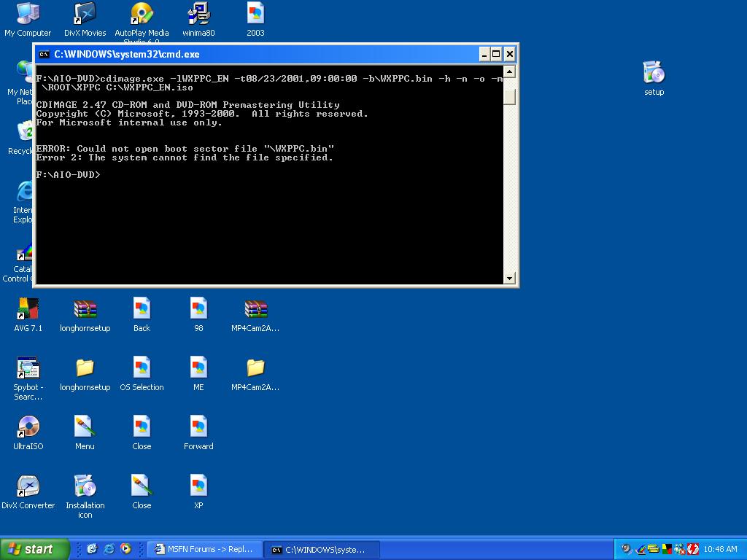Launch the DivX Converter shortcut
The image size is (747, 560).
click(28, 492)
